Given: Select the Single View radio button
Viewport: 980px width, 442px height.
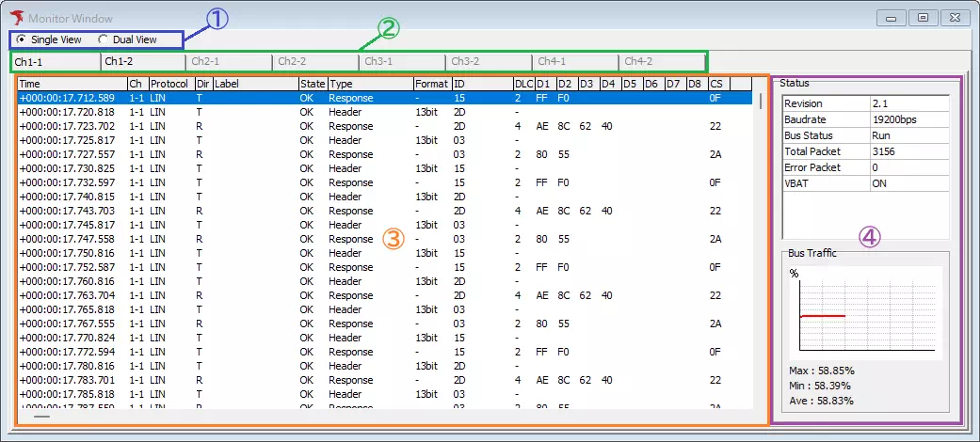Looking at the screenshot, I should click(22, 39).
